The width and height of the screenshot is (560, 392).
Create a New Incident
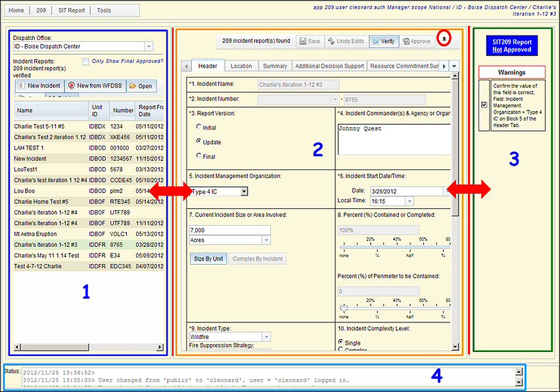pyautogui.click(x=39, y=85)
